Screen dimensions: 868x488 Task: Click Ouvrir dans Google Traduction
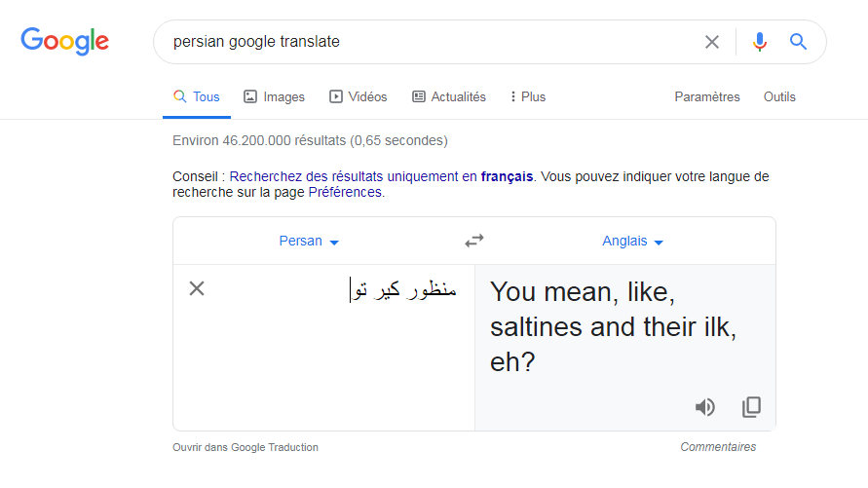(x=245, y=447)
